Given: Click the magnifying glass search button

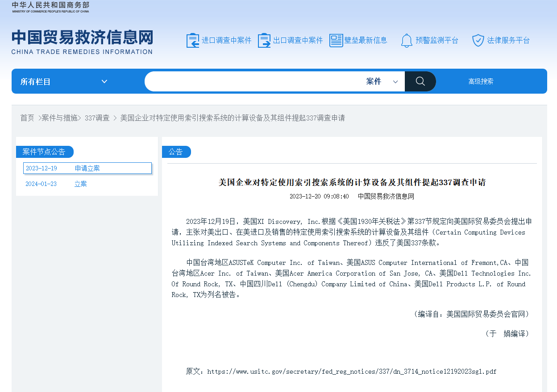Looking at the screenshot, I should pos(420,81).
